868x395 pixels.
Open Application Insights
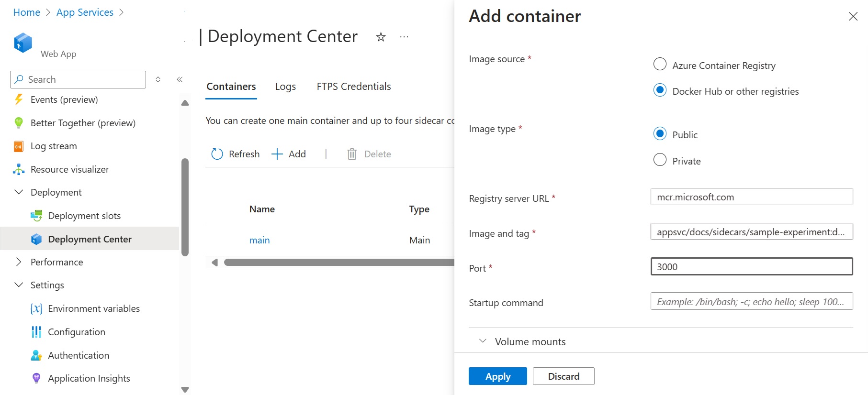(89, 378)
